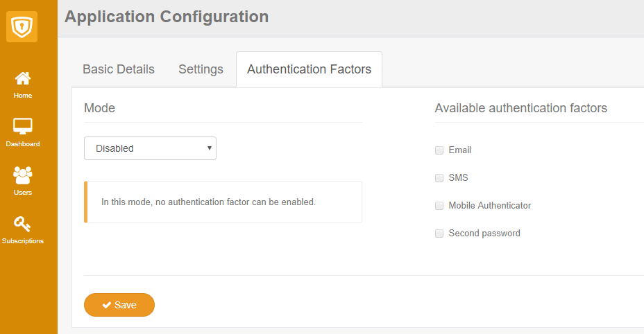Switch to the Settings tab
This screenshot has width=644, height=334.
click(x=201, y=69)
